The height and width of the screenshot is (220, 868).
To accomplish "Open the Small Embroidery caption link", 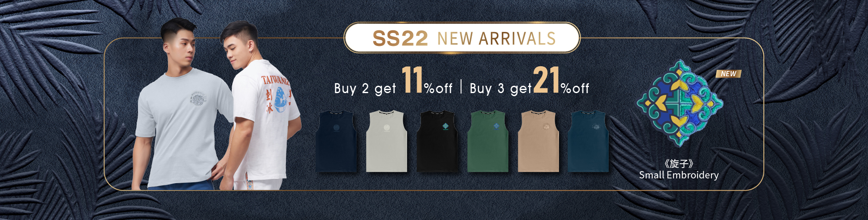I will (x=679, y=169).
